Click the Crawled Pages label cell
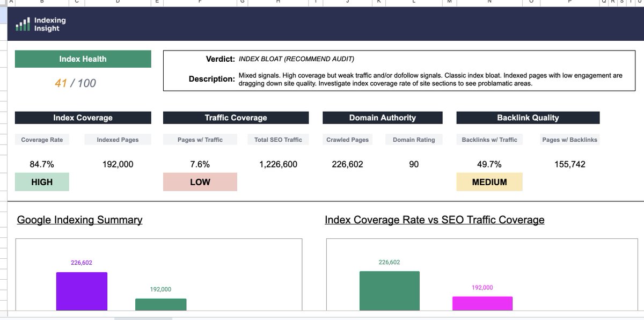 [347, 140]
